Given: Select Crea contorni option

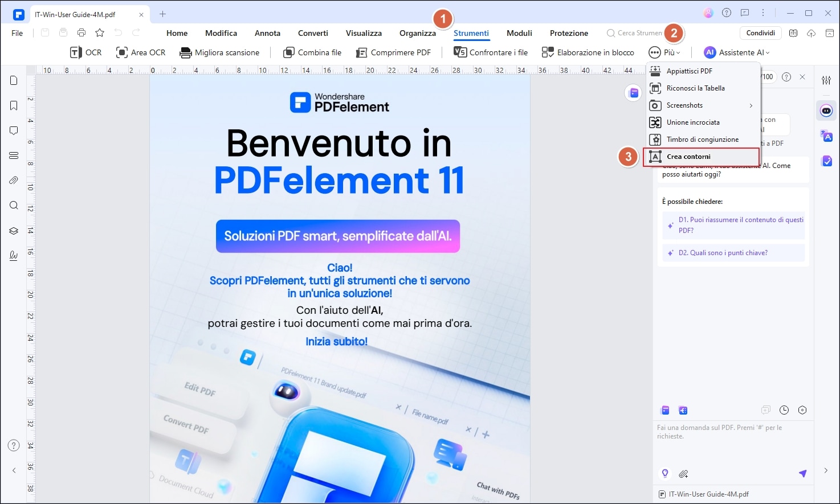Looking at the screenshot, I should coord(702,157).
